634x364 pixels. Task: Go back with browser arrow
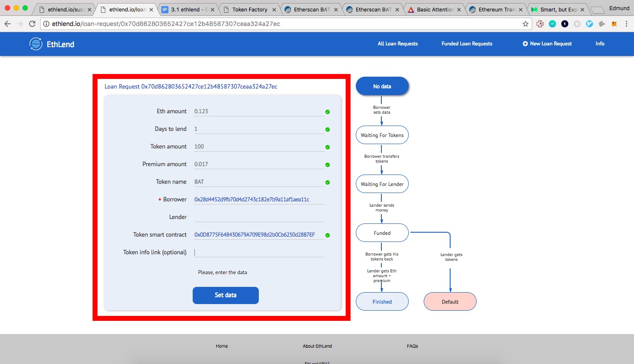pyautogui.click(x=7, y=24)
